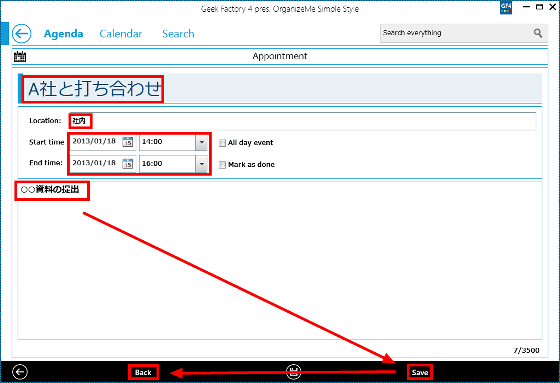Click the calendar icon left of Appointment
The width and height of the screenshot is (560, 383).
[20, 56]
